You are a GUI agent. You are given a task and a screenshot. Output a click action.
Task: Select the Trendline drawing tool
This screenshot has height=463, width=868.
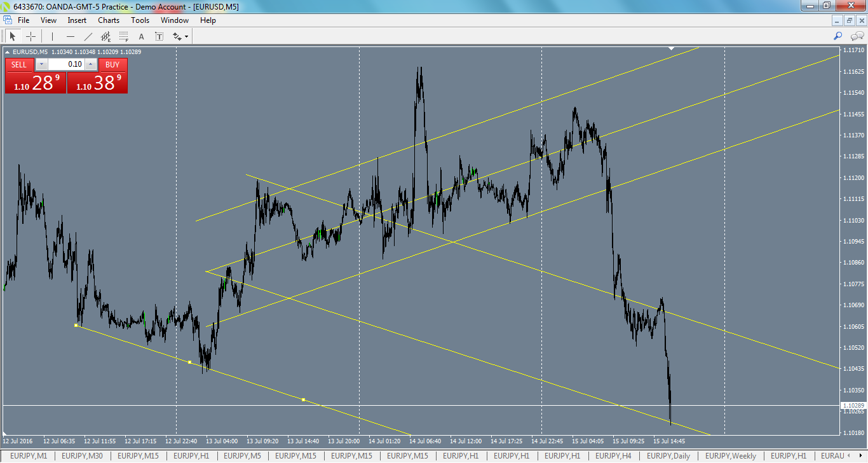click(x=88, y=36)
